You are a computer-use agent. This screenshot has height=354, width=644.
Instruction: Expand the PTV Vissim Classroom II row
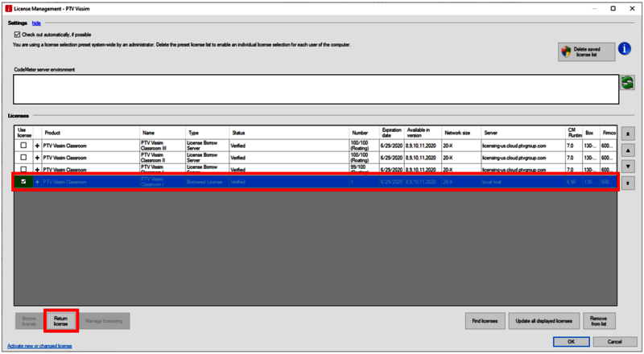[x=37, y=158]
